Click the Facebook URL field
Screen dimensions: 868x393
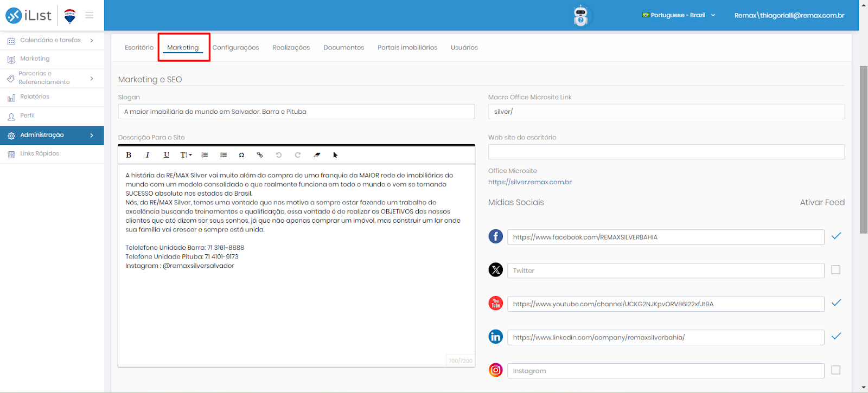click(x=666, y=237)
